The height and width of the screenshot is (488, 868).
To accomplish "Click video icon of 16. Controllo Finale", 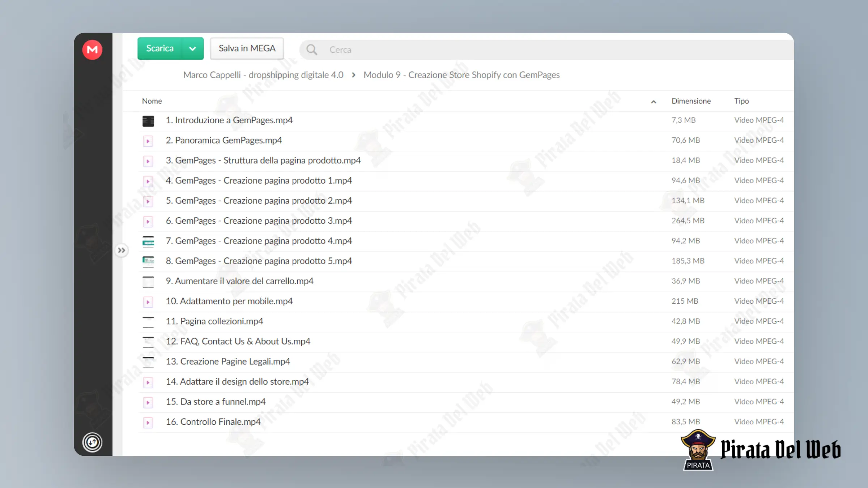I will pos(148,423).
